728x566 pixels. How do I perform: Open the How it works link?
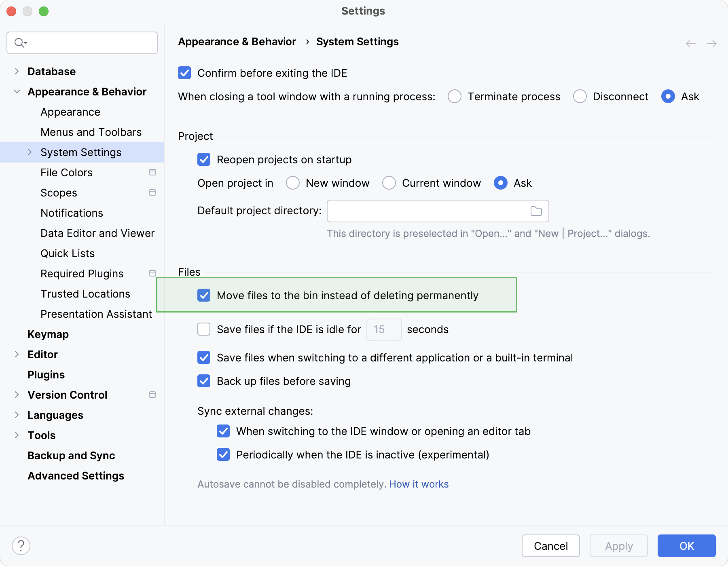(419, 484)
